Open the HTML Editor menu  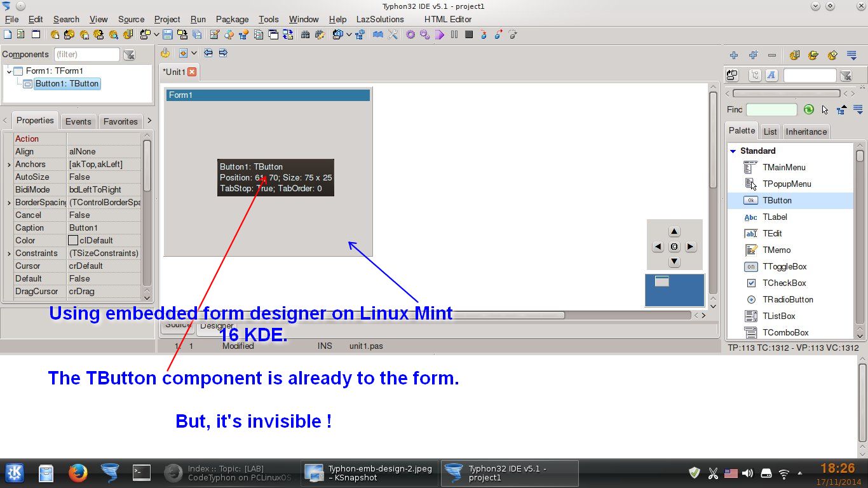click(x=448, y=19)
